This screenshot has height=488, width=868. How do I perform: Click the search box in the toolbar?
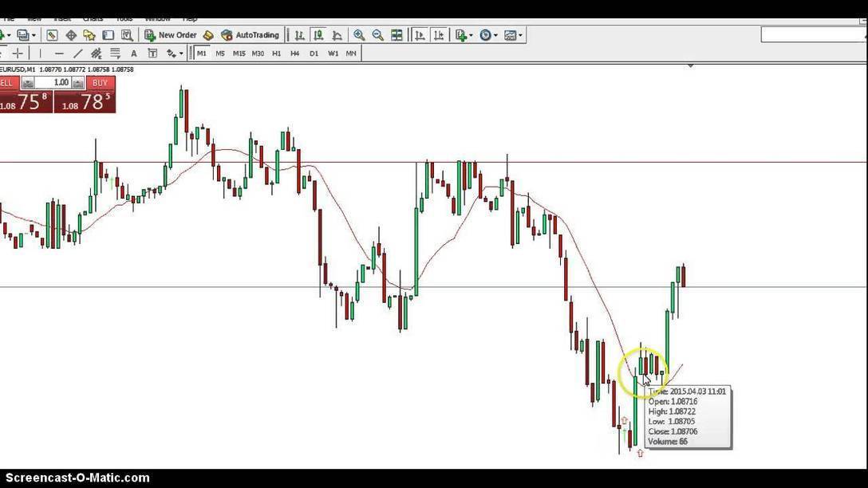[815, 35]
